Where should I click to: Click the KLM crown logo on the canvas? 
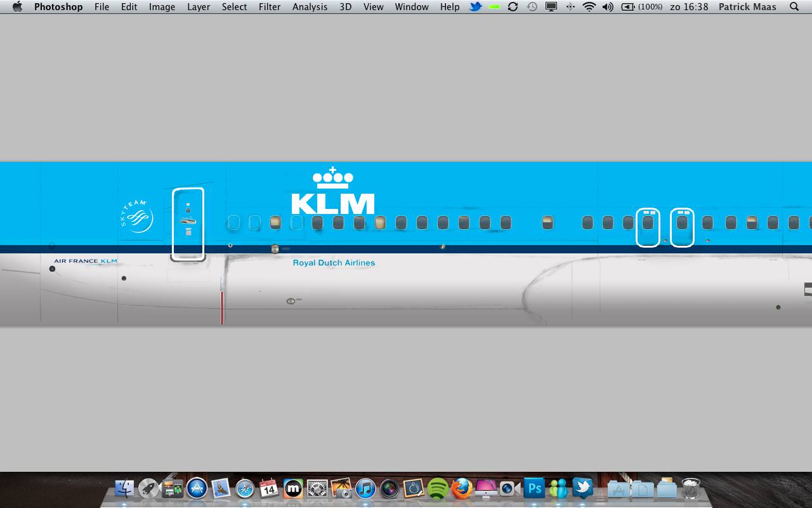[332, 190]
